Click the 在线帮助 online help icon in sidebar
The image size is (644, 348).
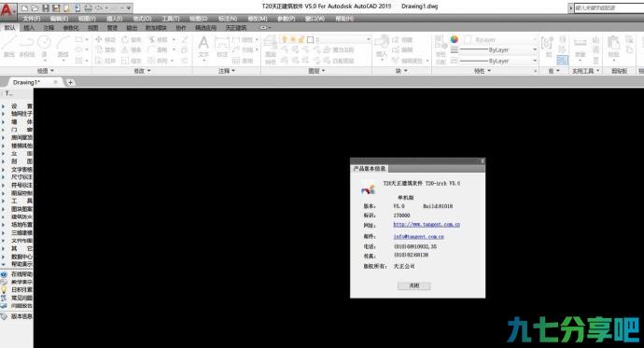pyautogui.click(x=4, y=274)
